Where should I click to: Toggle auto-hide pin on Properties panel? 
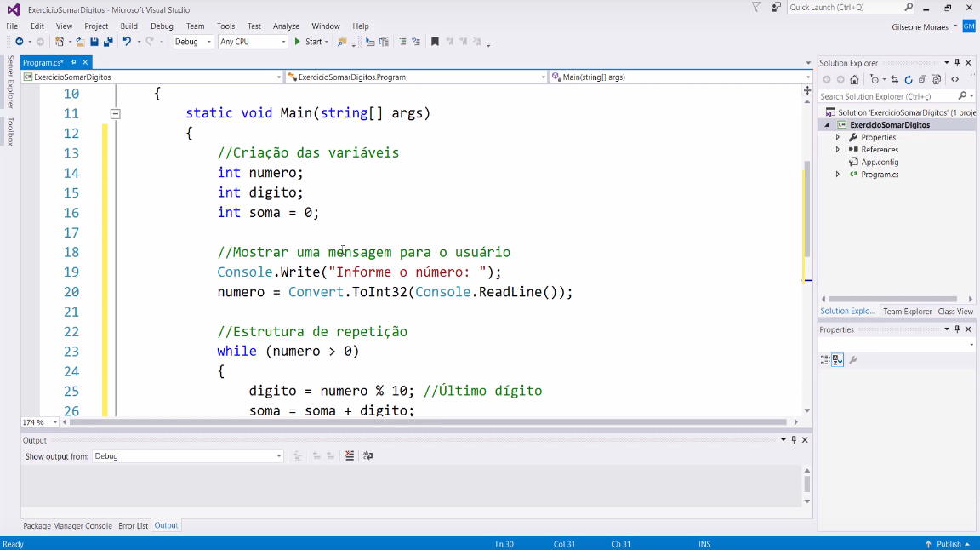pyautogui.click(x=957, y=329)
